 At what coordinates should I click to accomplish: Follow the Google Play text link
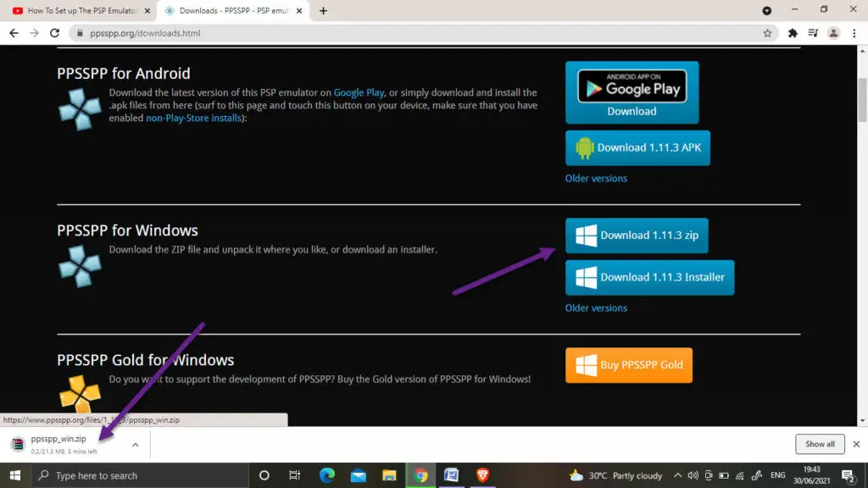359,92
